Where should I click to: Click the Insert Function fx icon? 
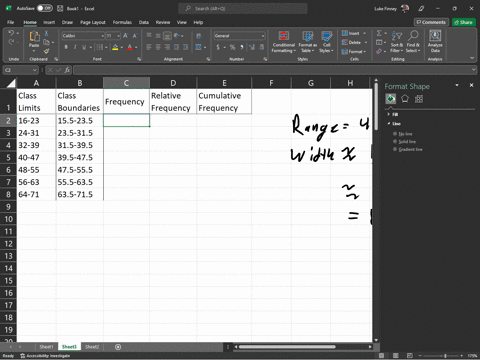click(x=67, y=70)
